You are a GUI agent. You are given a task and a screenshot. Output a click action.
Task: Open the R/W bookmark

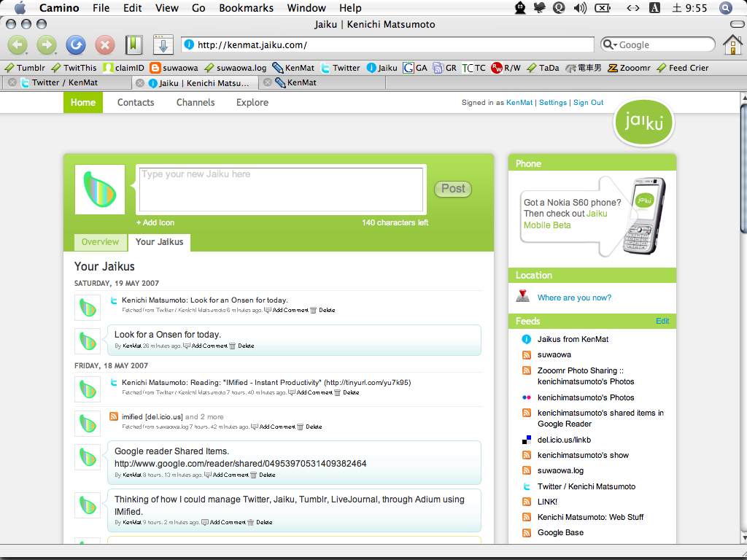pyautogui.click(x=506, y=68)
